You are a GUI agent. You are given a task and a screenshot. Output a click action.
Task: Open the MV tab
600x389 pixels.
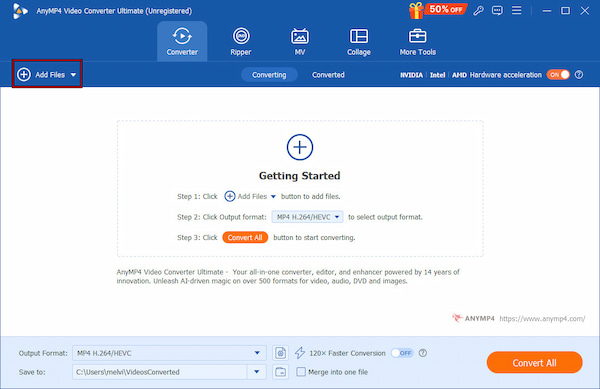pyautogui.click(x=300, y=41)
